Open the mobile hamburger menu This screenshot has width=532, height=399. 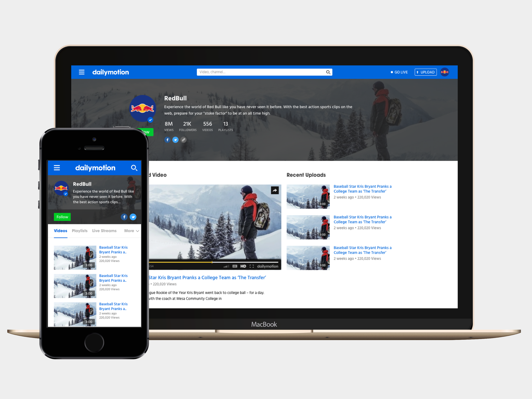57,168
